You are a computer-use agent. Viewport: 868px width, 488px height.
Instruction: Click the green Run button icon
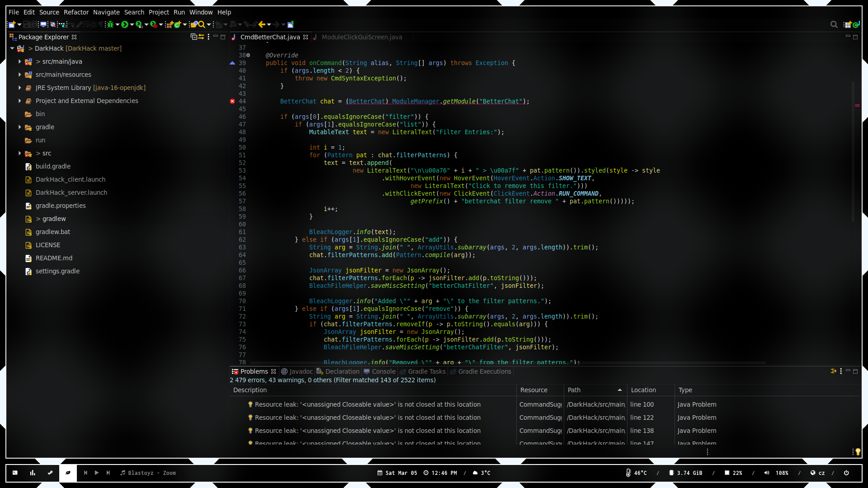(125, 24)
